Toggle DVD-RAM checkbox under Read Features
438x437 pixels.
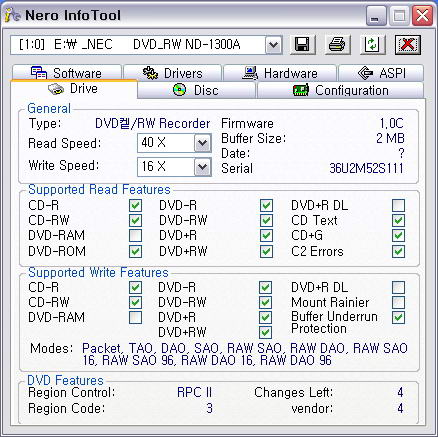click(135, 236)
